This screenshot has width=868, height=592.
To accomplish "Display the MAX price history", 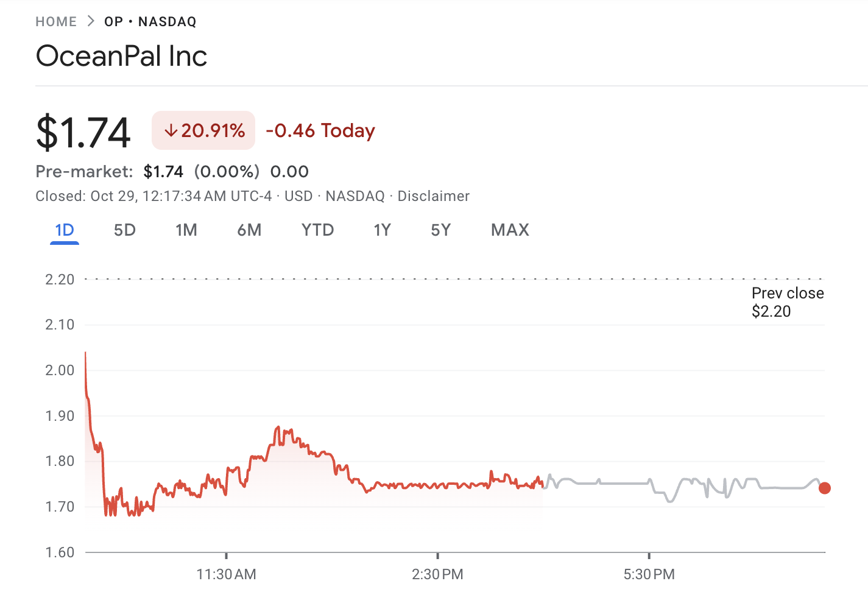I will [509, 230].
